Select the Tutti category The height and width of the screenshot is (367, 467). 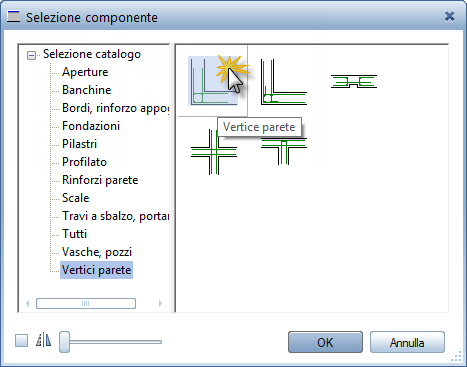coord(74,234)
